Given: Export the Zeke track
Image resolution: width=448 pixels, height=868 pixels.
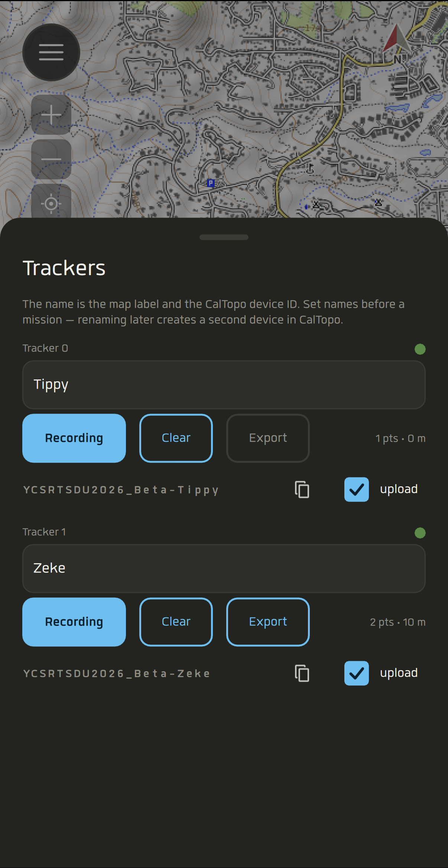Looking at the screenshot, I should click(x=268, y=622).
